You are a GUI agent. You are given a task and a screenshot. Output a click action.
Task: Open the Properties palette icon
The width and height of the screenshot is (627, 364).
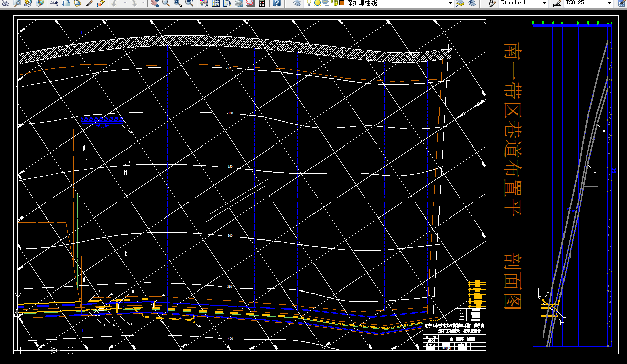(203, 3)
